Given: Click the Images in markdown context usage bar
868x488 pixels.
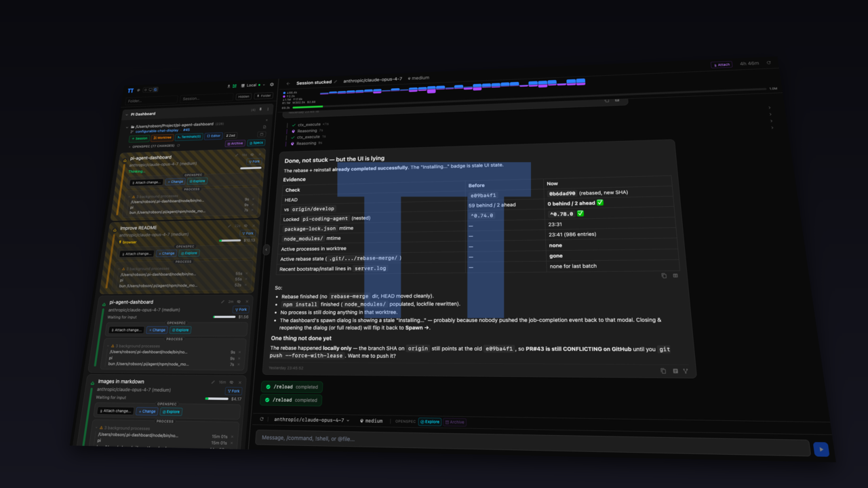Looking at the screenshot, I should [x=217, y=399].
